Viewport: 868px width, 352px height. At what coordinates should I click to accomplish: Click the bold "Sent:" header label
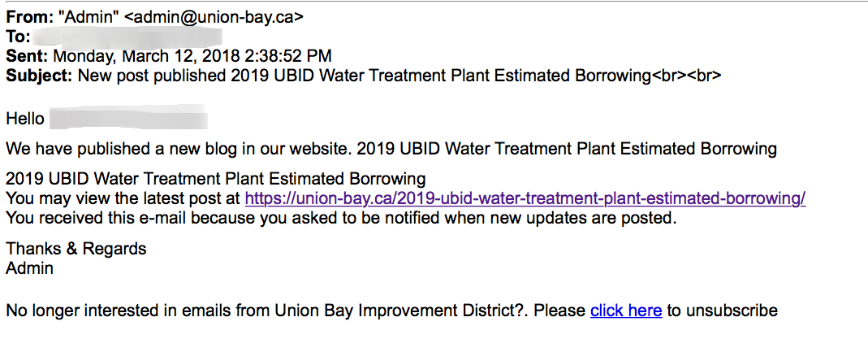coord(28,56)
